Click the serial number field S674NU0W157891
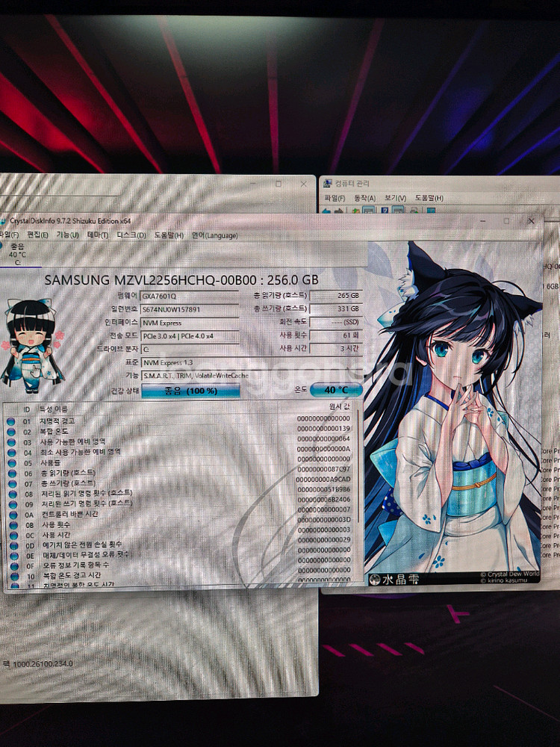 point(190,309)
